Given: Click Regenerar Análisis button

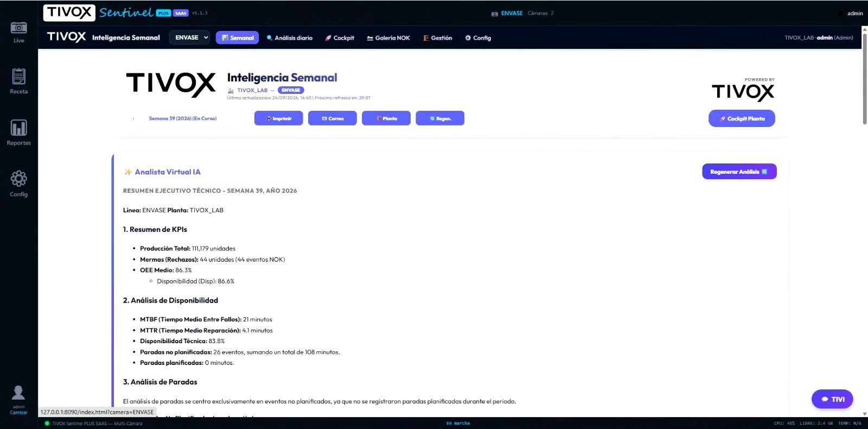Looking at the screenshot, I should 739,172.
